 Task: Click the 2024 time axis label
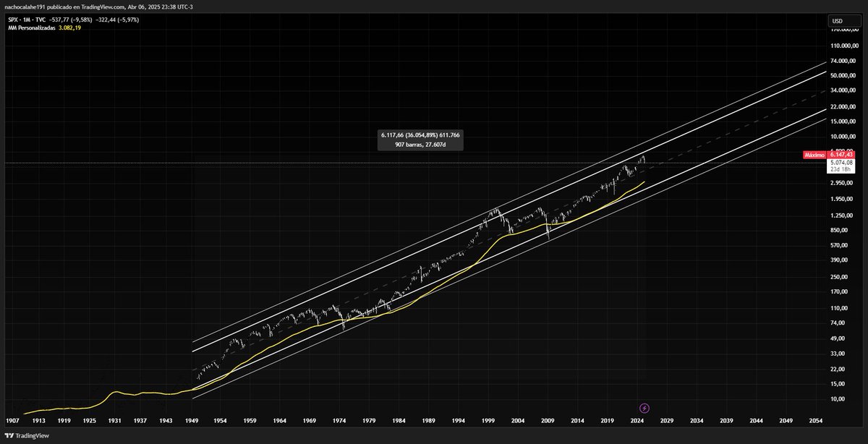(637, 420)
